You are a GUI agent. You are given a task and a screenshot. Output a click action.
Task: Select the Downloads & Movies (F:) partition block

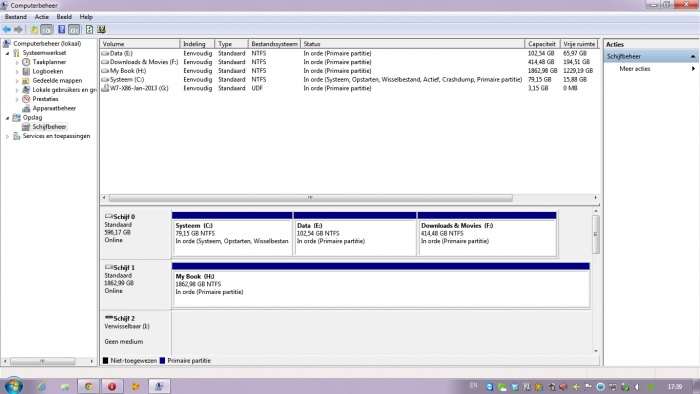487,234
